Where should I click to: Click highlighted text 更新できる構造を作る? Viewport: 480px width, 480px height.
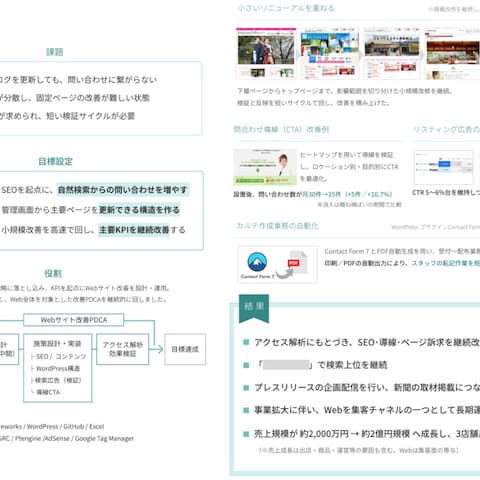click(x=139, y=210)
